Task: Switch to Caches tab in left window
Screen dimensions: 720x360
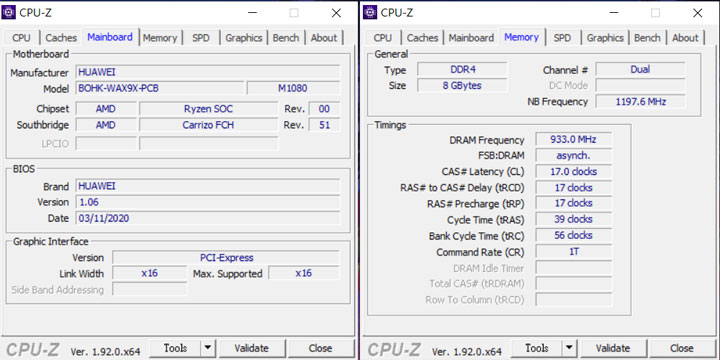Action: [x=61, y=38]
